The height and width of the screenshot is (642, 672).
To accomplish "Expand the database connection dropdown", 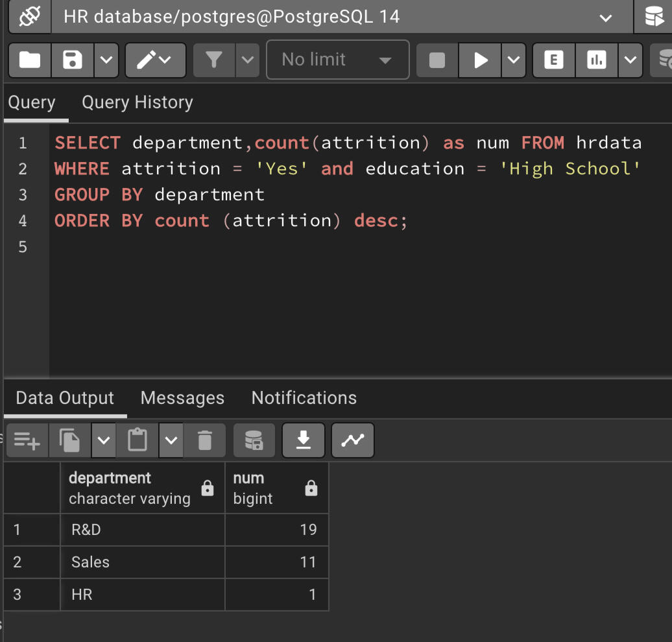I will point(606,18).
